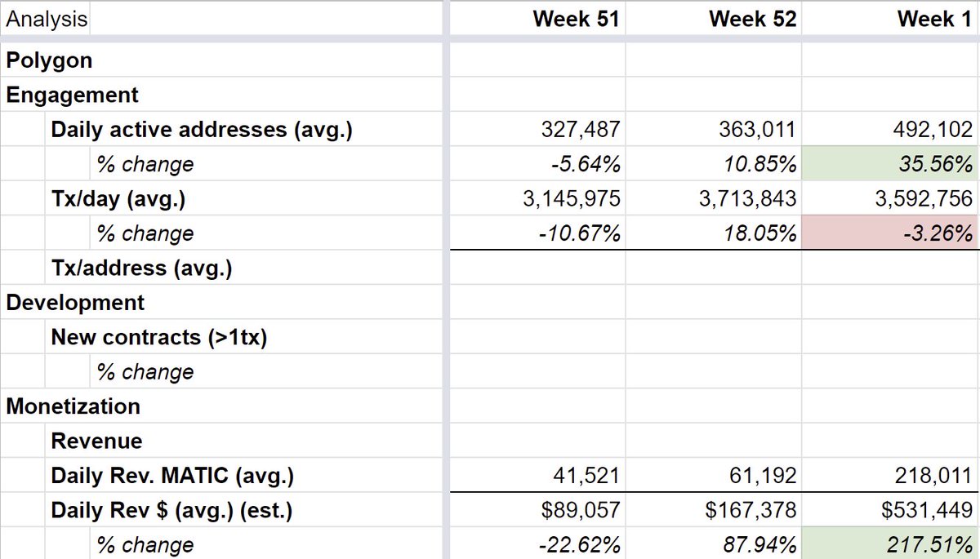Select cell with value 3,145,975
980x559 pixels.
pyautogui.click(x=538, y=199)
